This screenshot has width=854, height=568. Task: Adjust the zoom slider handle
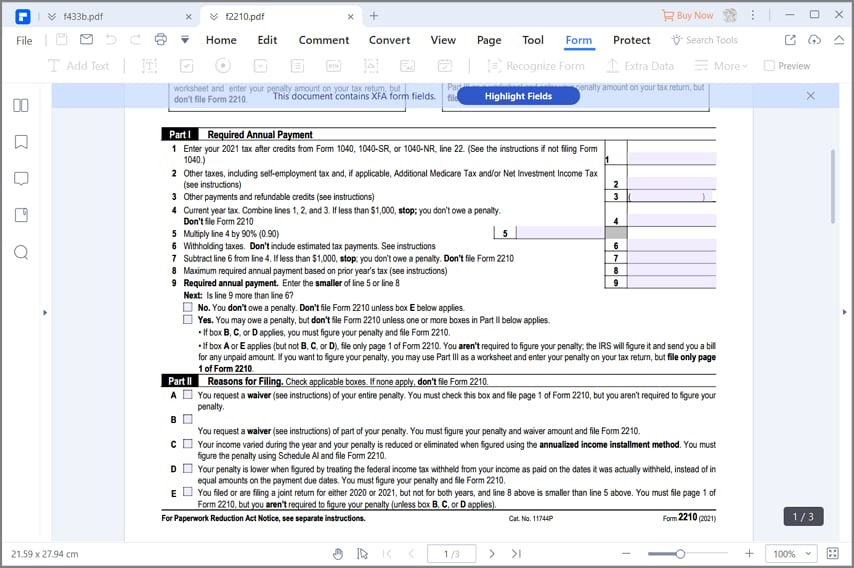point(680,554)
